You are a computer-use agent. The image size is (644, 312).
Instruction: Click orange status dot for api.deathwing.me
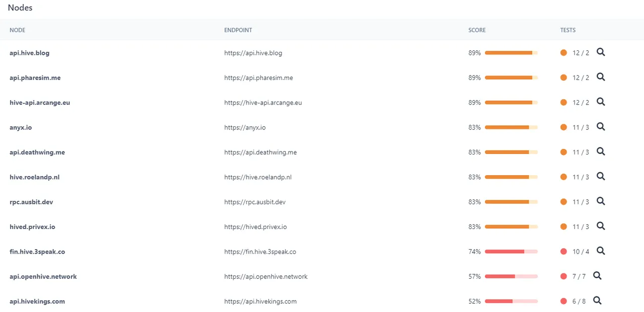point(563,152)
